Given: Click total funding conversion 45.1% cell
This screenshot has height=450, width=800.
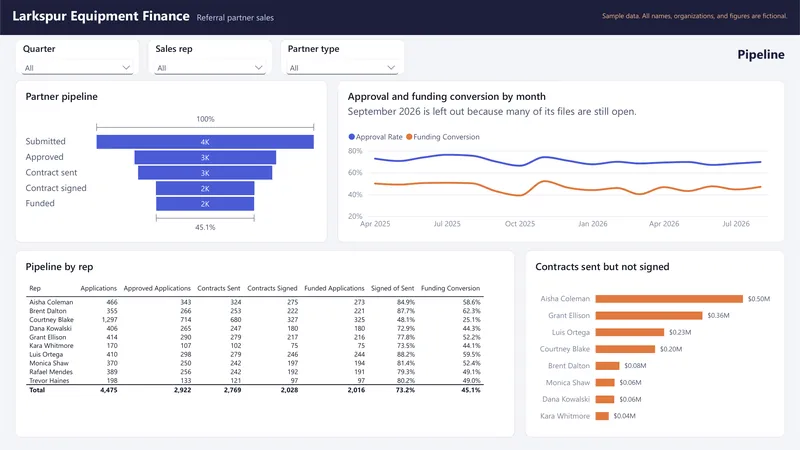Looking at the screenshot, I should click(x=471, y=390).
